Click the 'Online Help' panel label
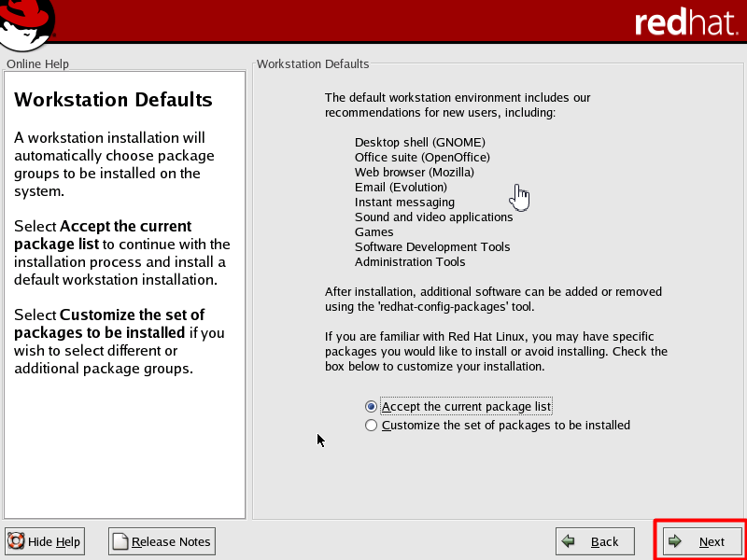747x560 pixels. tap(37, 63)
